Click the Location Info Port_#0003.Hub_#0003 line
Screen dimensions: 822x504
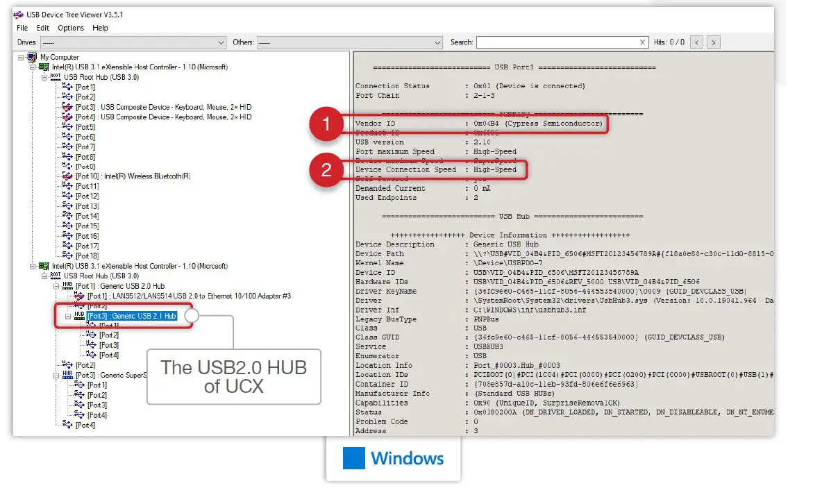[458, 366]
